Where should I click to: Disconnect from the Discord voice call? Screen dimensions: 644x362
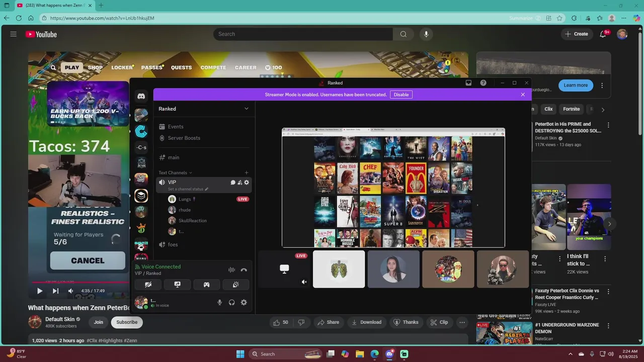[x=244, y=270]
